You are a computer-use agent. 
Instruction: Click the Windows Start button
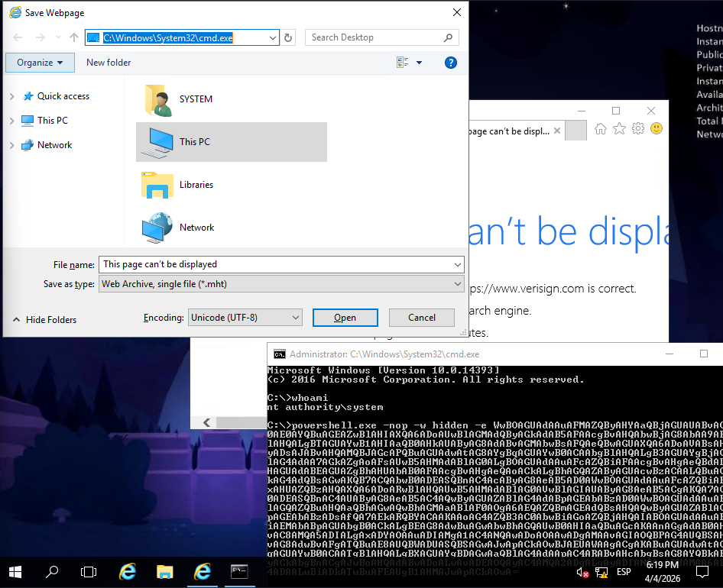click(x=15, y=571)
